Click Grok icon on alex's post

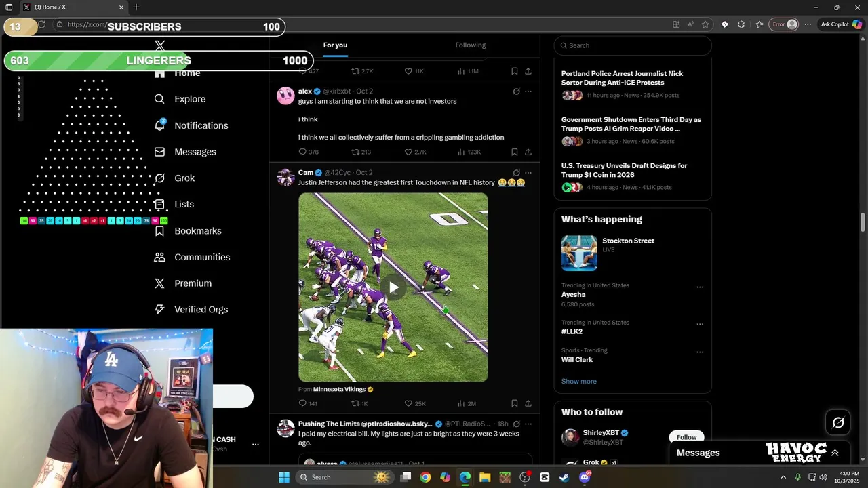516,91
